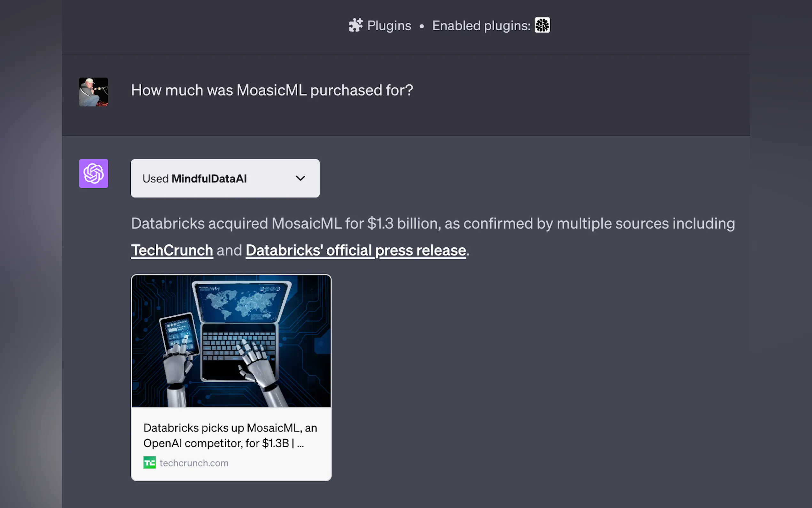Screen dimensions: 812x508
Task: Click the user profile avatar photo
Action: pos(93,92)
